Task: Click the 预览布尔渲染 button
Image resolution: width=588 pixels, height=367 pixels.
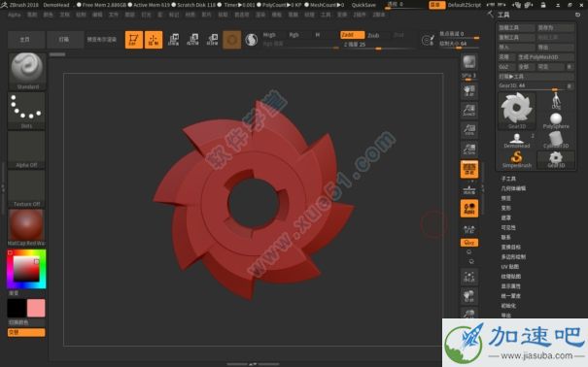Action: (x=102, y=40)
